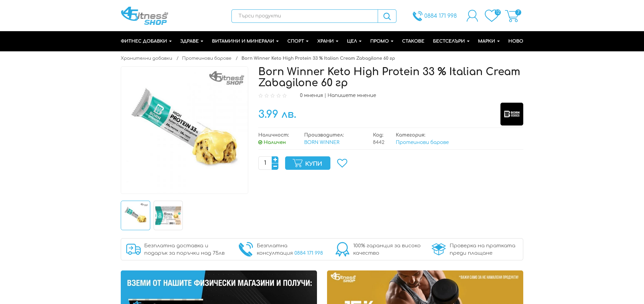Expand the МАРКИ dropdown menu
Image resolution: width=644 pixels, height=304 pixels.
[x=489, y=41]
